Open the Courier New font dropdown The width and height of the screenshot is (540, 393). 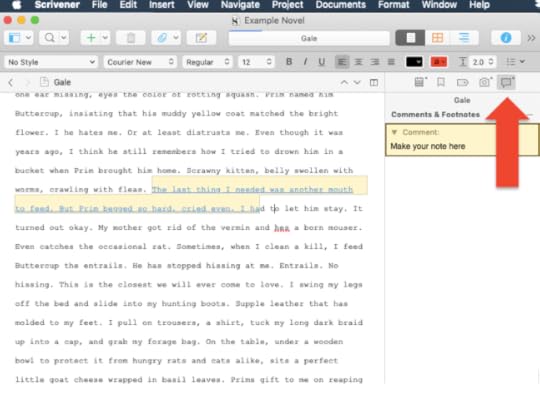tap(140, 62)
